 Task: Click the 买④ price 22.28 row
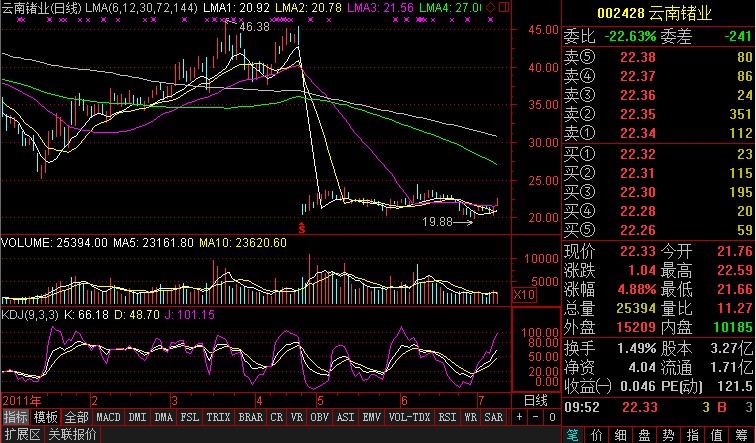659,211
